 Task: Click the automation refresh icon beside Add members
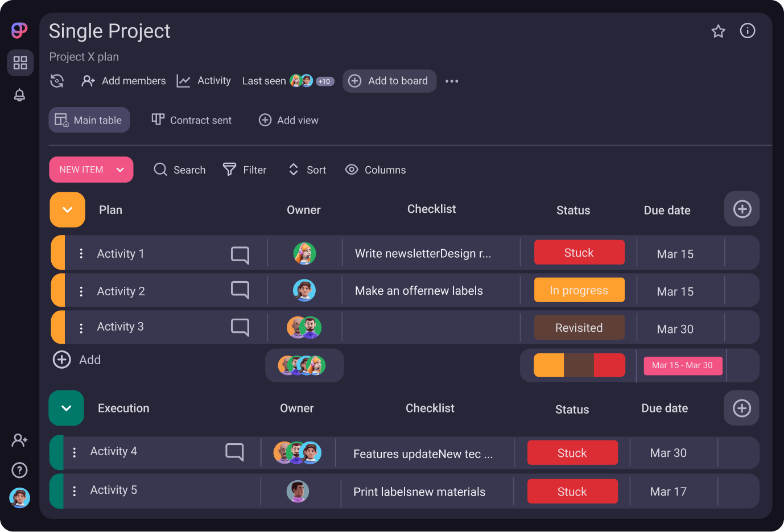point(57,81)
